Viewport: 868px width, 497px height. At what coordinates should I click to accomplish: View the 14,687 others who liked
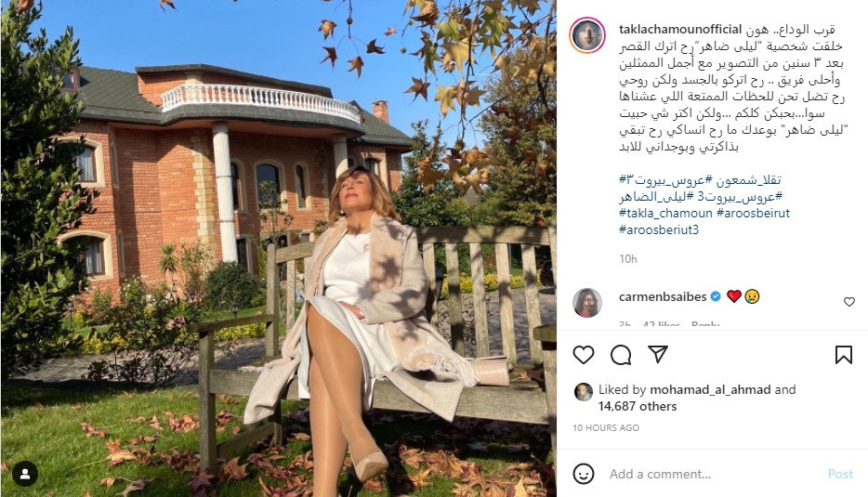(638, 406)
